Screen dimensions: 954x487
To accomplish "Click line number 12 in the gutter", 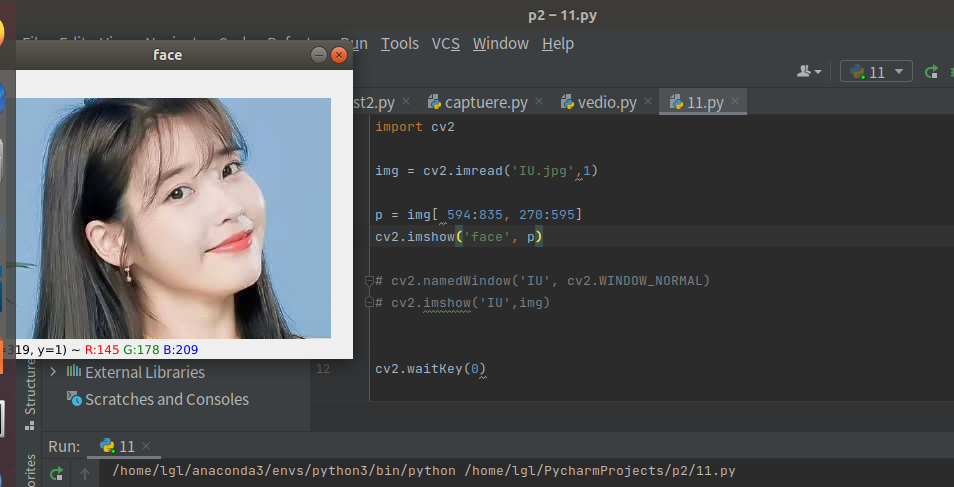I will pos(323,369).
